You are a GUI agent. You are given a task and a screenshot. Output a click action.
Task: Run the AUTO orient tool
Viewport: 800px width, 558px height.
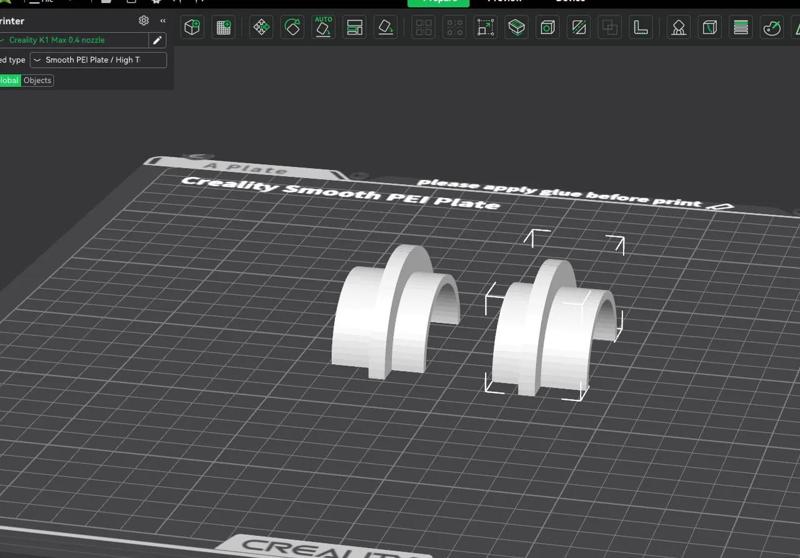click(x=323, y=27)
